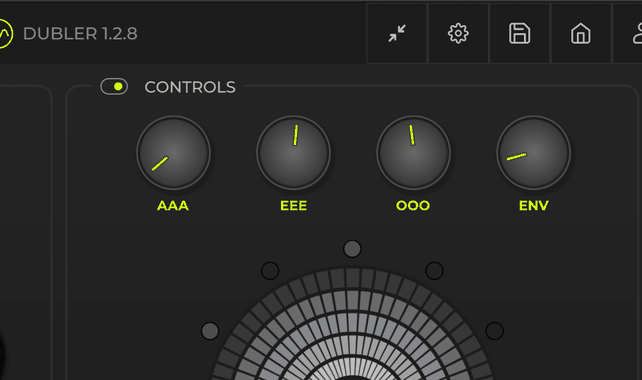Image resolution: width=642 pixels, height=380 pixels.
Task: Click the CONTROLS heading text
Action: (190, 87)
